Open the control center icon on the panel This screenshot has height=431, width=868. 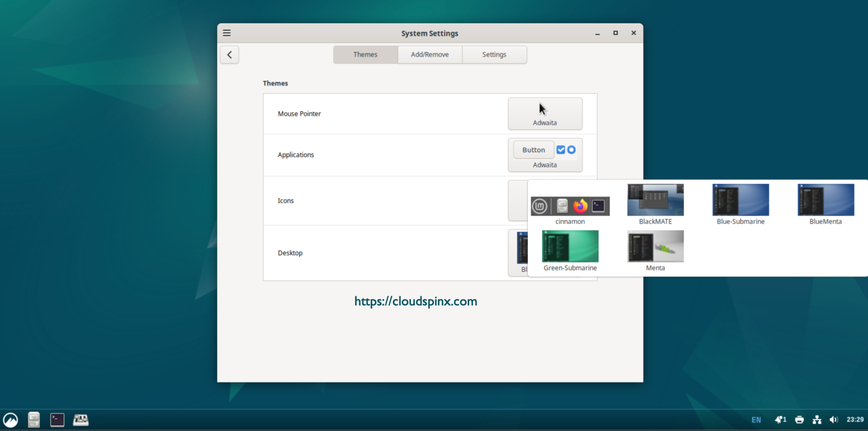click(x=80, y=419)
